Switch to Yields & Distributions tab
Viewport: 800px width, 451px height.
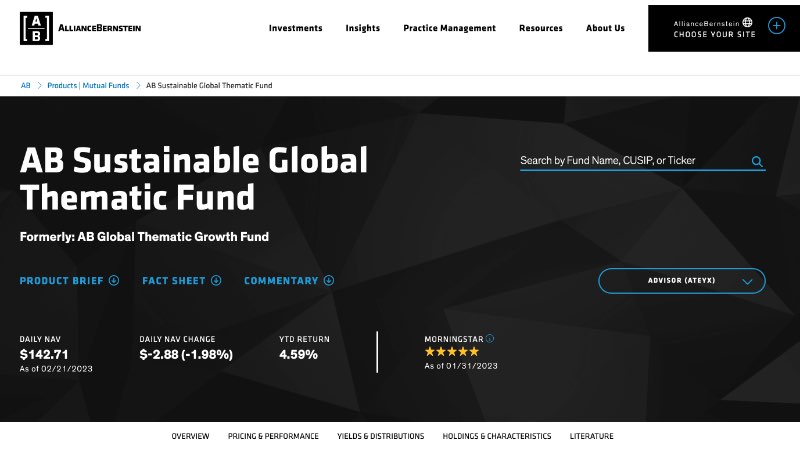(x=381, y=436)
